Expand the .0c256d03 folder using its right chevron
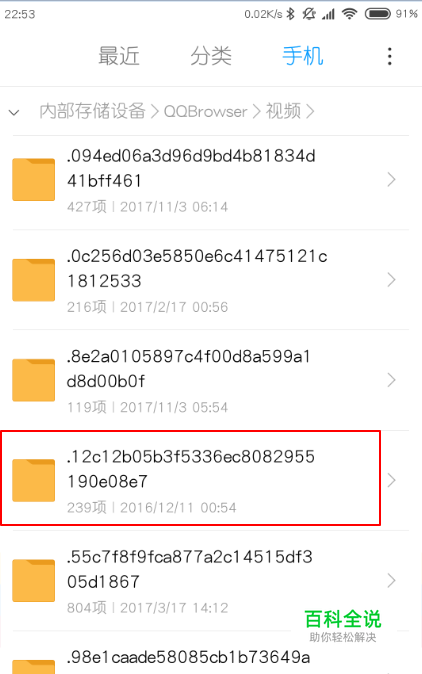 point(391,280)
